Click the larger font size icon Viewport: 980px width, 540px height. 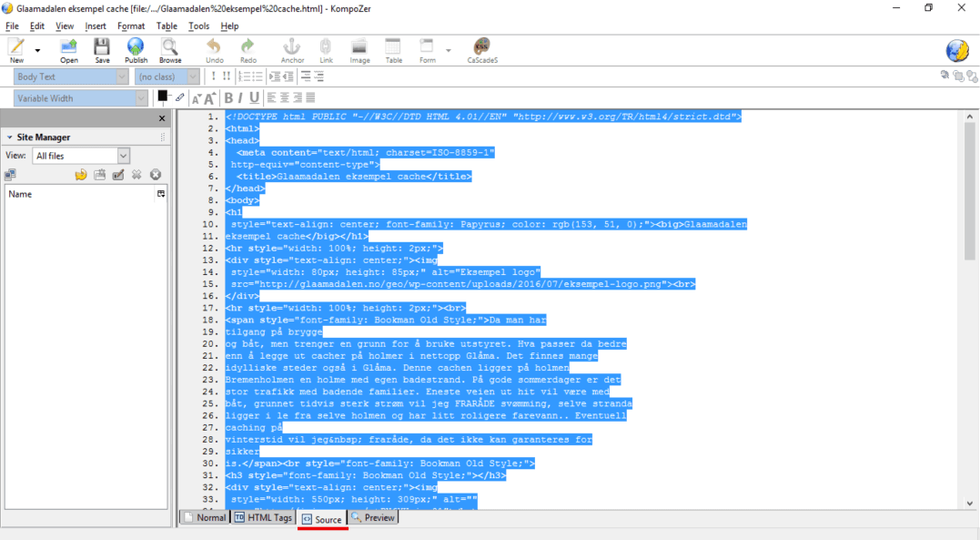click(x=209, y=97)
